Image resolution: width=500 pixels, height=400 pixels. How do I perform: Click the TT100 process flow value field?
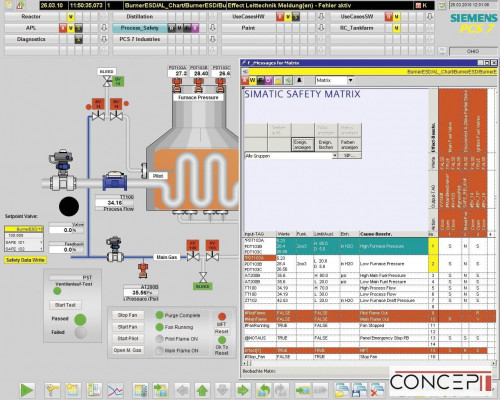(x=115, y=203)
